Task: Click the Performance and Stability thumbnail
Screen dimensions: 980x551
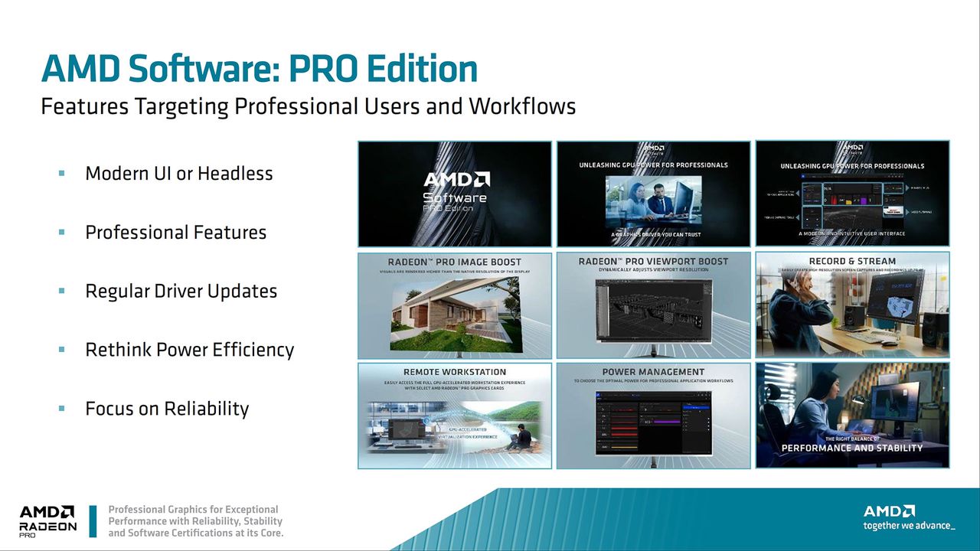Action: point(853,416)
